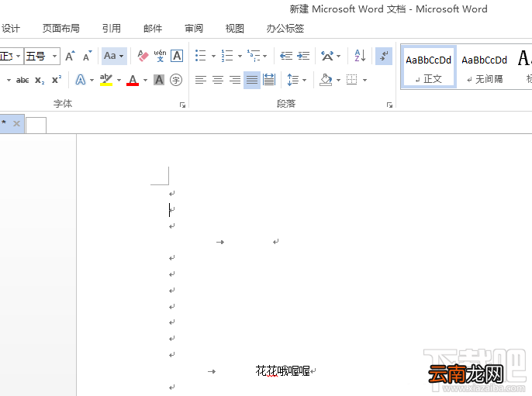Center align text
The width and height of the screenshot is (532, 396).
pos(218,80)
